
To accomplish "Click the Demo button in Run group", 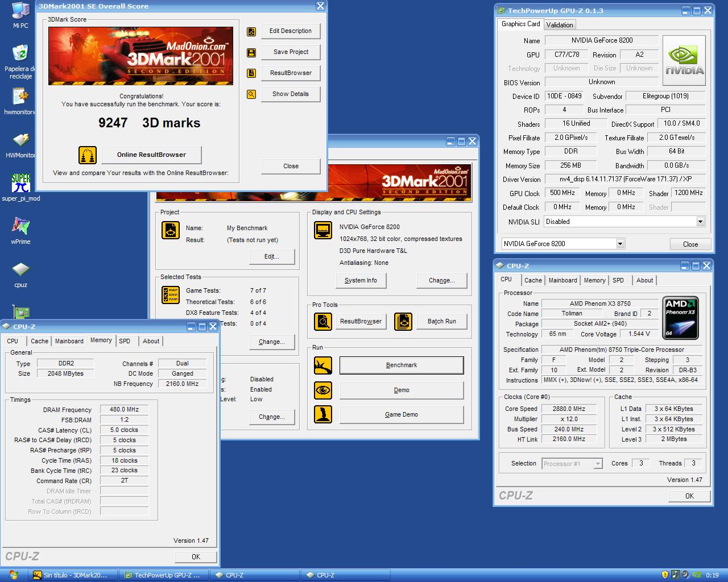I will [x=402, y=390].
